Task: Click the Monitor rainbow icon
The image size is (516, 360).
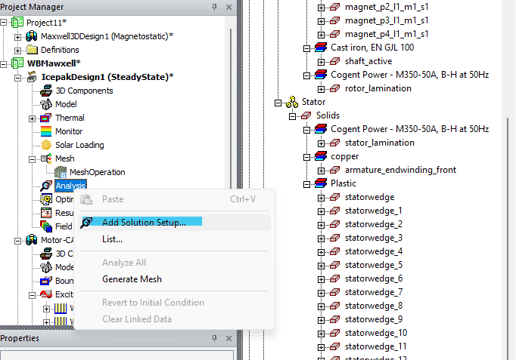Action: point(46,131)
